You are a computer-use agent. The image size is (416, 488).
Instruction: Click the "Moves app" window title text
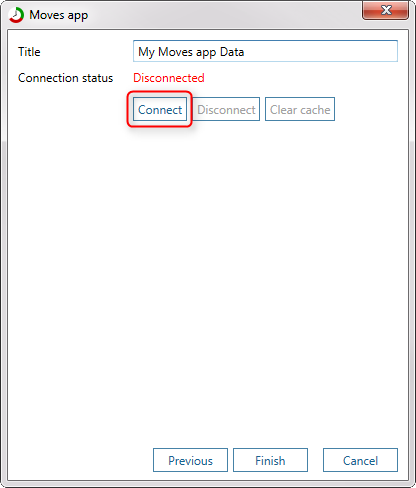[x=59, y=15]
